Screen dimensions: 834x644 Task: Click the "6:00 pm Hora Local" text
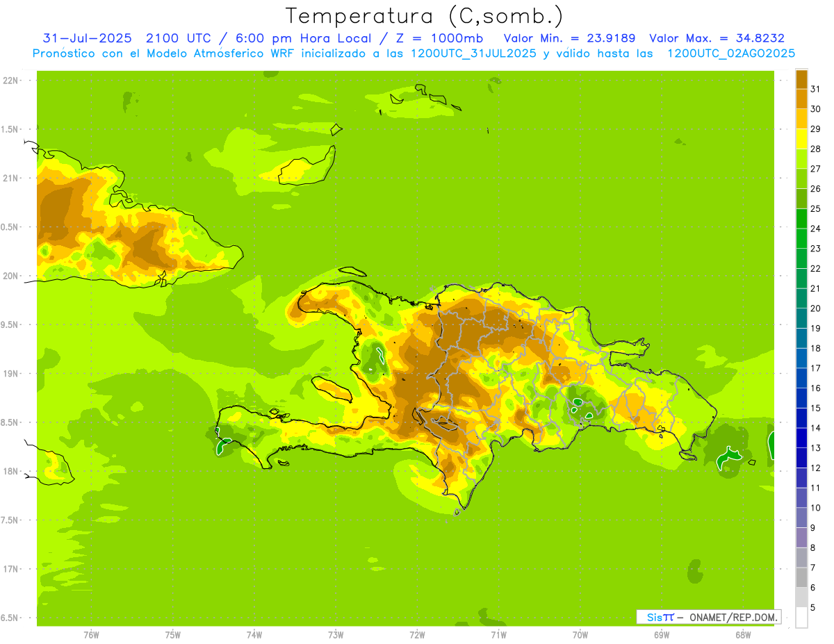pos(312,38)
